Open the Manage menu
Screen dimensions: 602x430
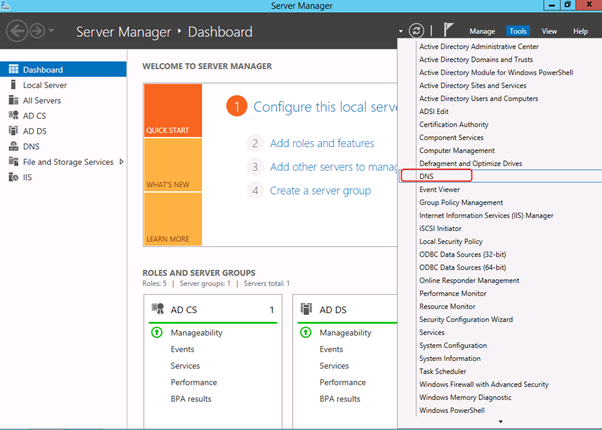tap(482, 31)
